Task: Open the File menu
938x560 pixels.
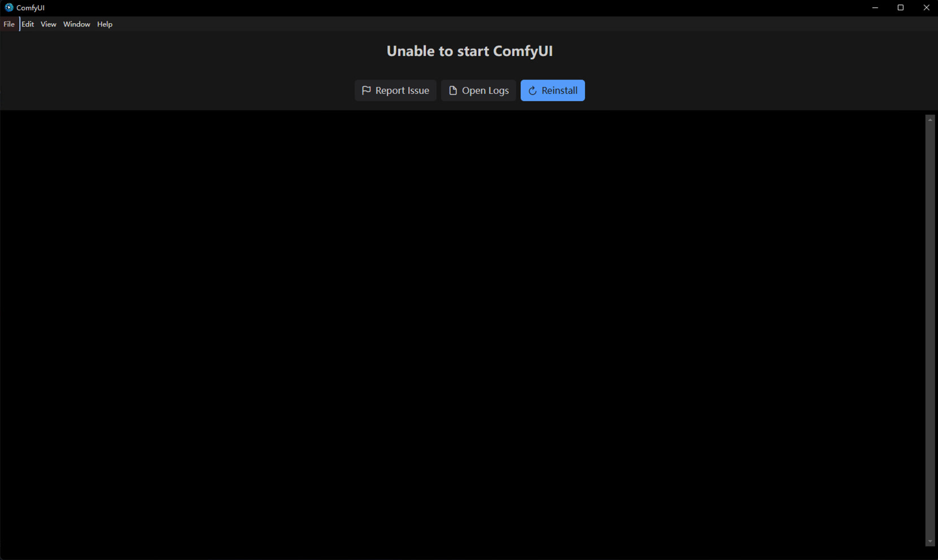Action: pos(9,24)
